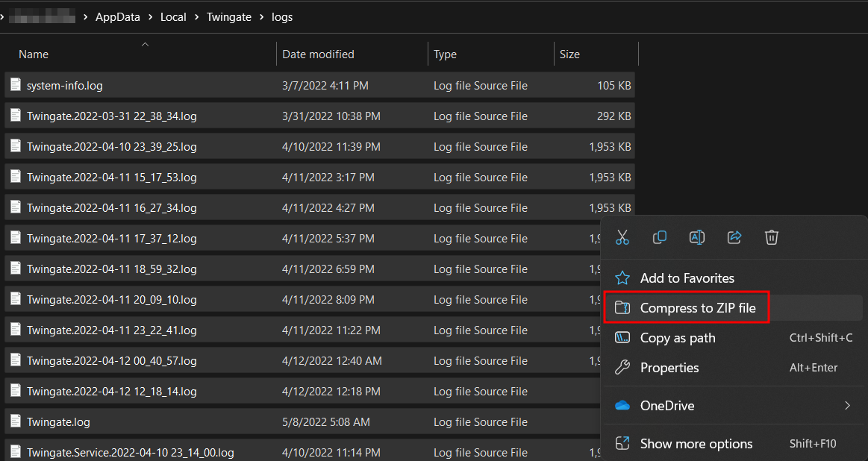Click the Rename icon in the context menu
This screenshot has height=461, width=868.
[x=697, y=237]
